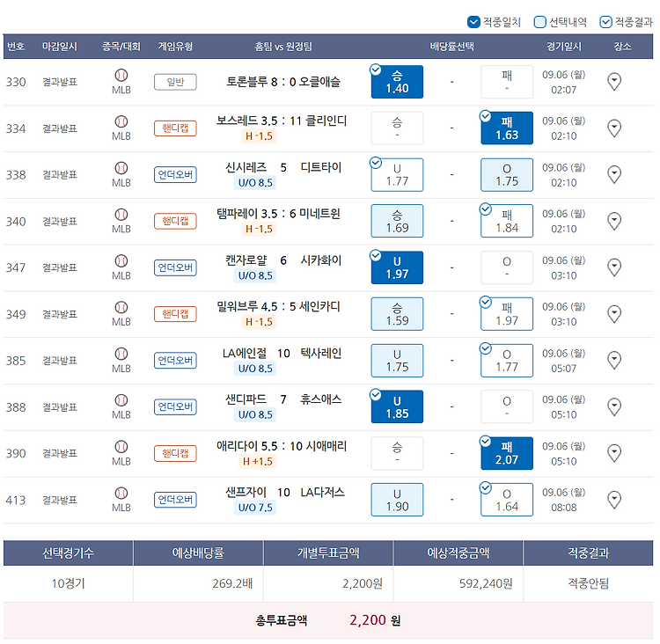
Task: Choose O option for game 388
Action: [x=507, y=407]
